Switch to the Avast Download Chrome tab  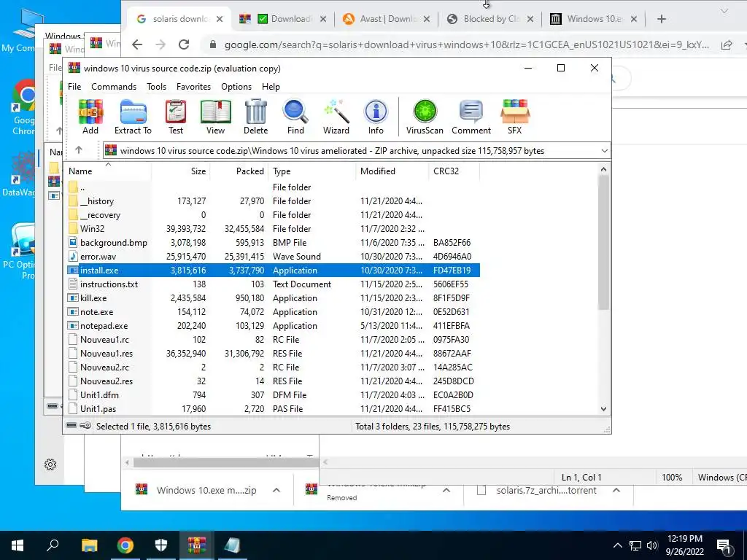(386, 18)
